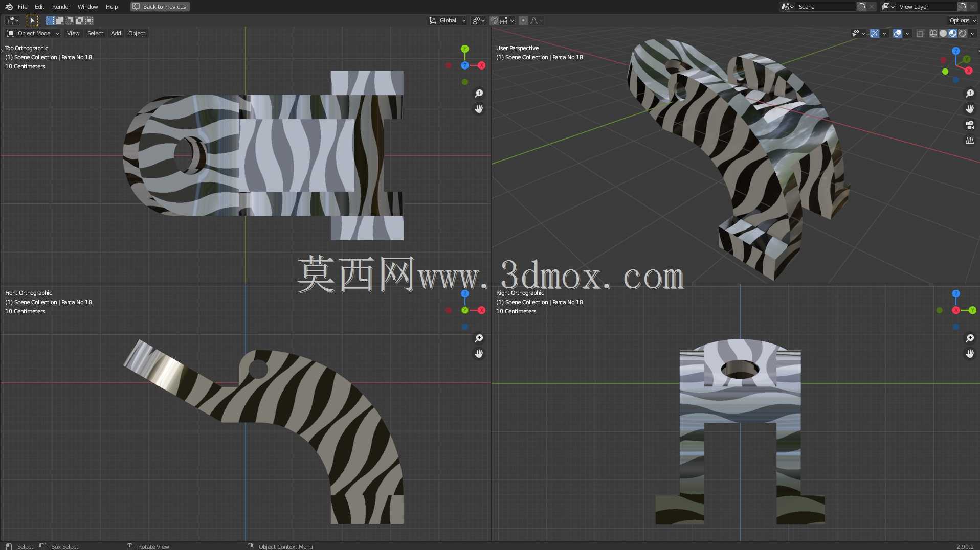Image resolution: width=980 pixels, height=550 pixels.
Task: Switch to material preview shading
Action: point(953,33)
